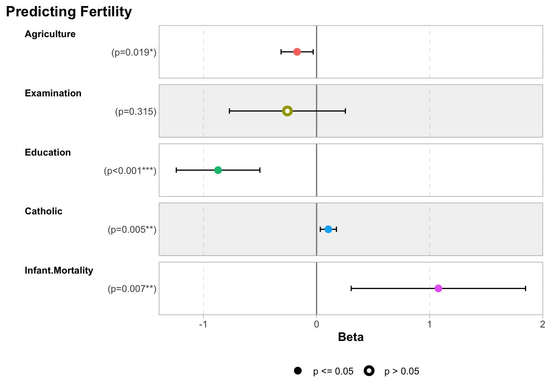Image resolution: width=549 pixels, height=392 pixels.
Task: Click the "(p=0.315)" p-value text
Action: (136, 111)
